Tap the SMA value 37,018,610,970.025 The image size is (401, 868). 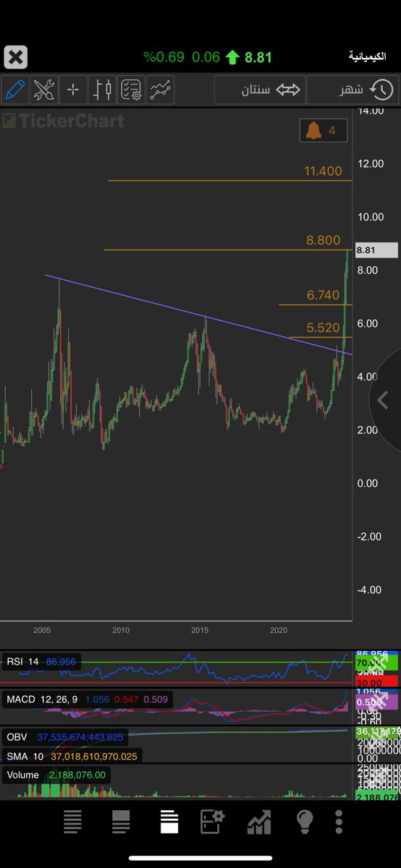(x=96, y=756)
